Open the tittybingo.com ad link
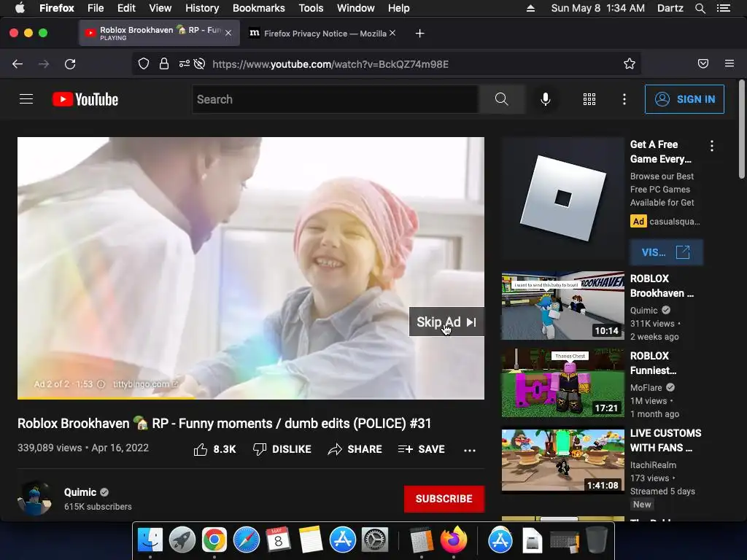The image size is (747, 560). click(145, 384)
